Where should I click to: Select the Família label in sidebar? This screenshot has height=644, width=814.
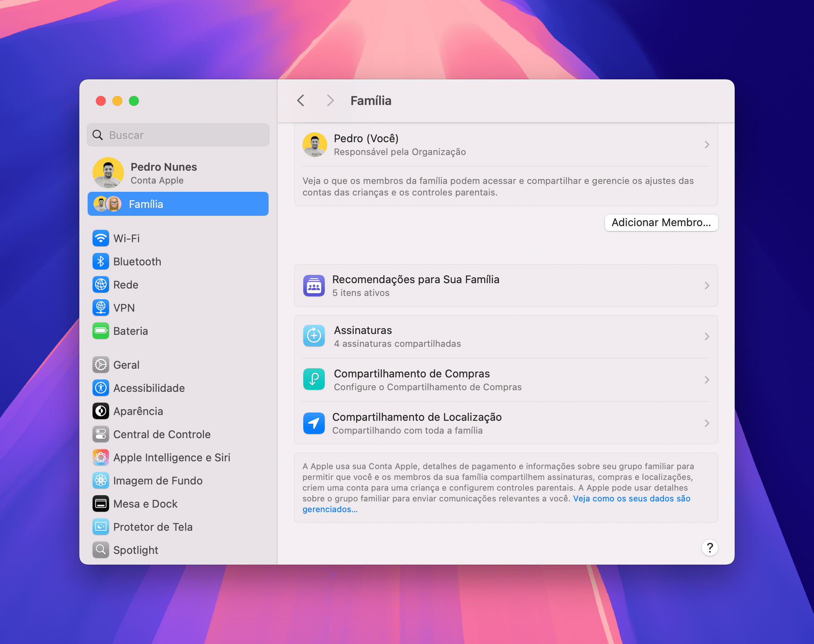point(146,204)
